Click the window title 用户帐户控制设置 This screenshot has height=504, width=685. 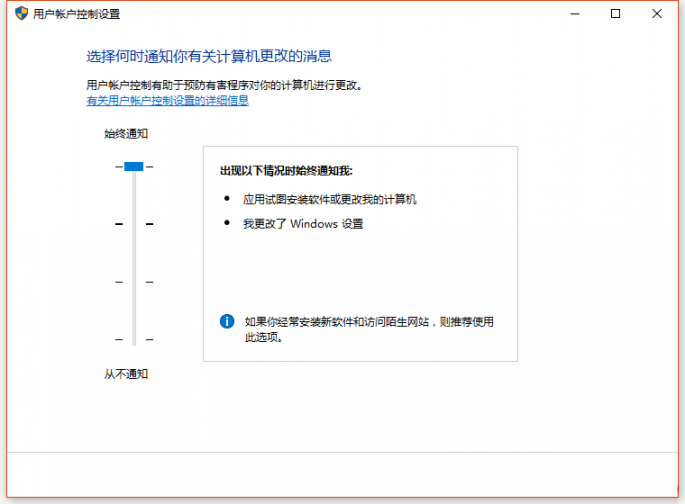pyautogui.click(x=76, y=14)
